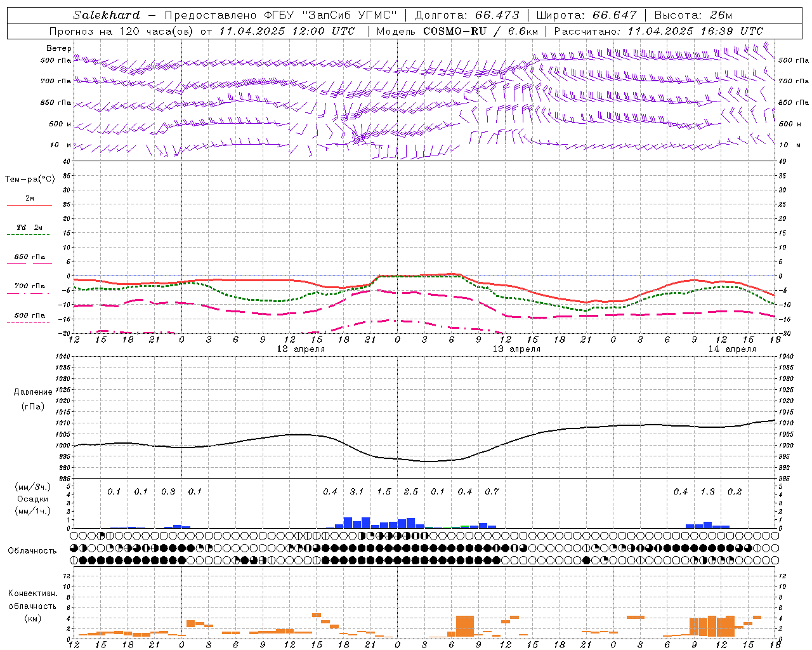The image size is (812, 650).
Task: Click the precipitation value '1.5'
Action: [x=384, y=492]
